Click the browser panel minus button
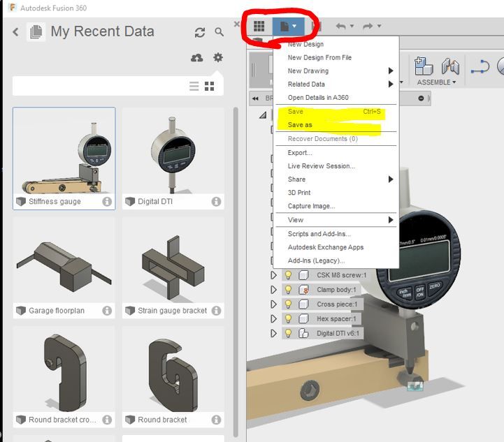504x442 pixels. click(x=421, y=98)
